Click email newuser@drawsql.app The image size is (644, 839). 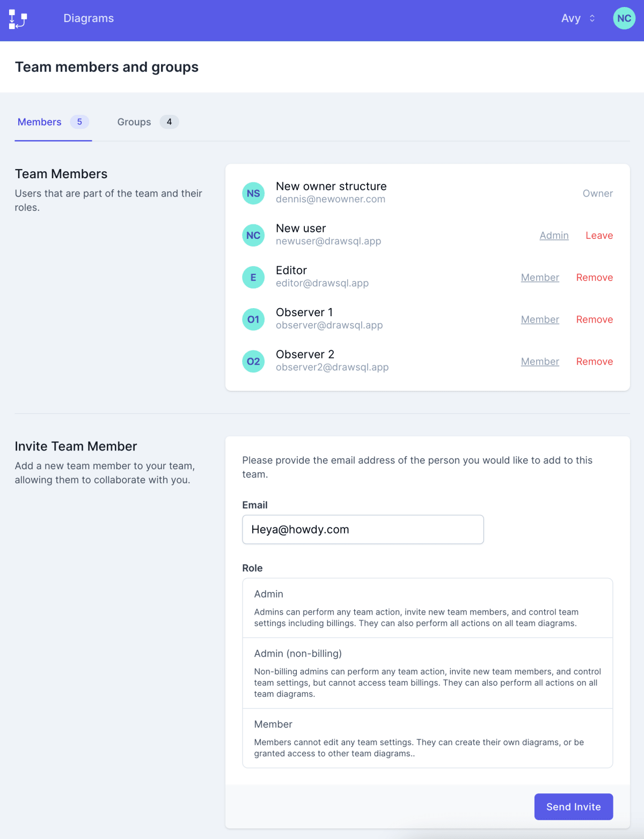click(328, 241)
